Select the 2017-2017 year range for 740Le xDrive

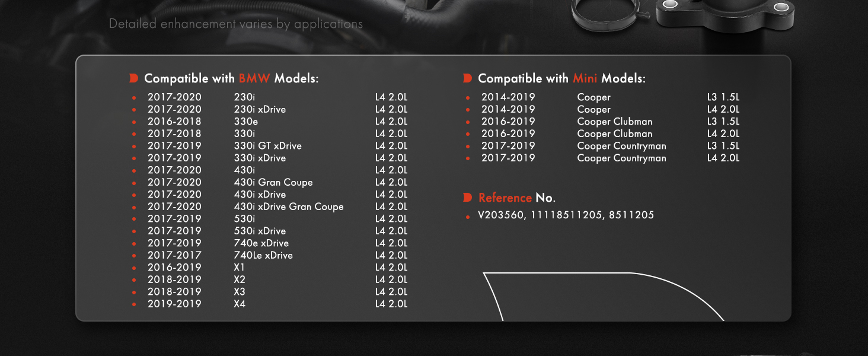[x=174, y=255]
